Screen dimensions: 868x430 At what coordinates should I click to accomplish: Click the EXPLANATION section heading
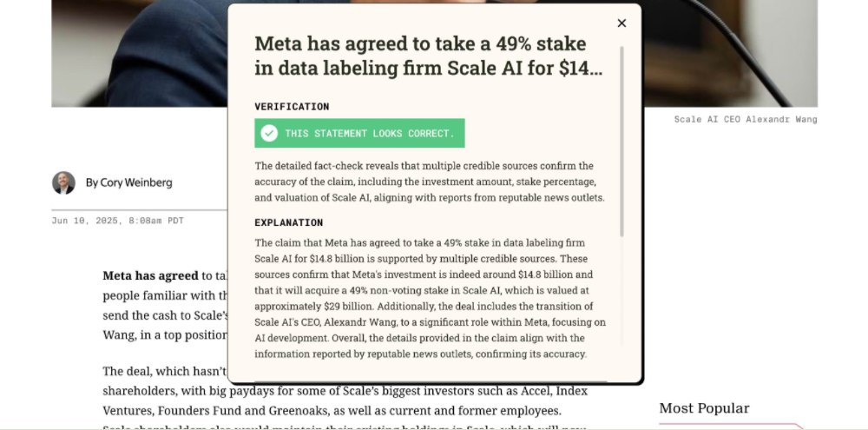pyautogui.click(x=288, y=222)
